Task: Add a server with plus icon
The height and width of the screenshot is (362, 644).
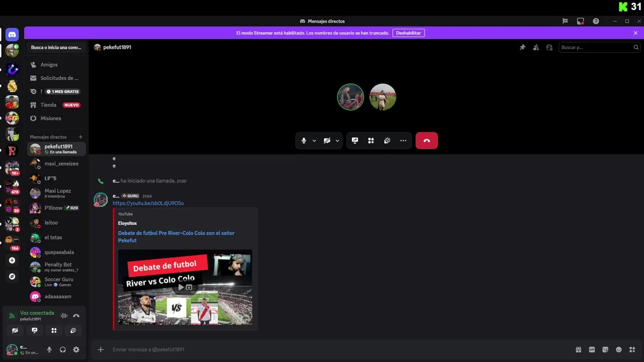Action: tap(12, 260)
